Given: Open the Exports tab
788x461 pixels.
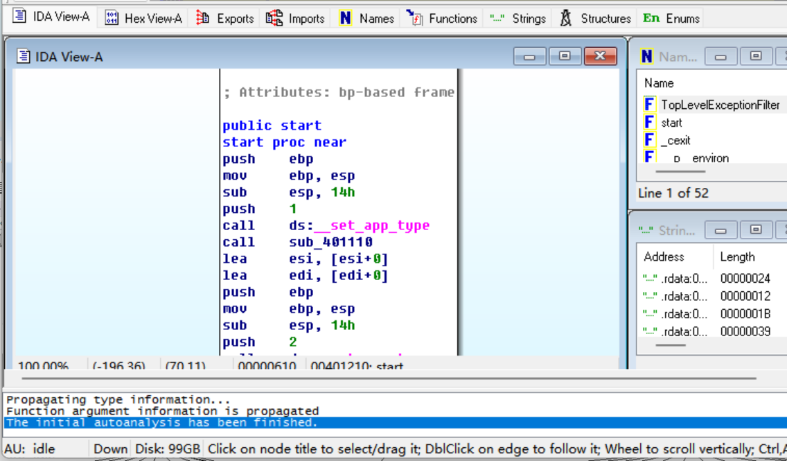Looking at the screenshot, I should point(225,19).
